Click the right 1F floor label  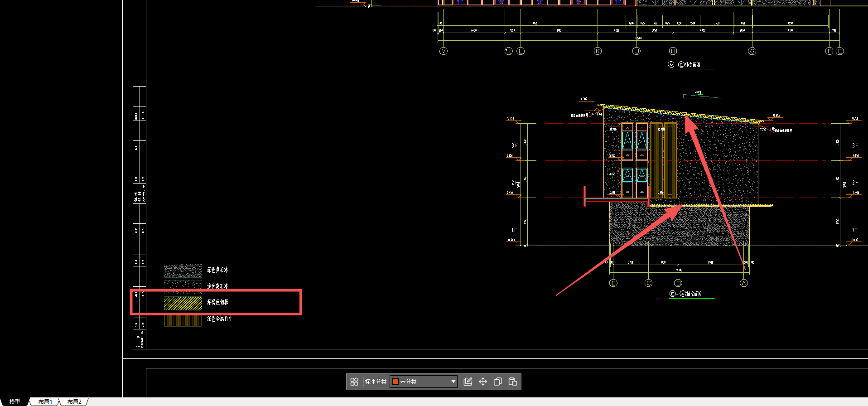coord(855,230)
